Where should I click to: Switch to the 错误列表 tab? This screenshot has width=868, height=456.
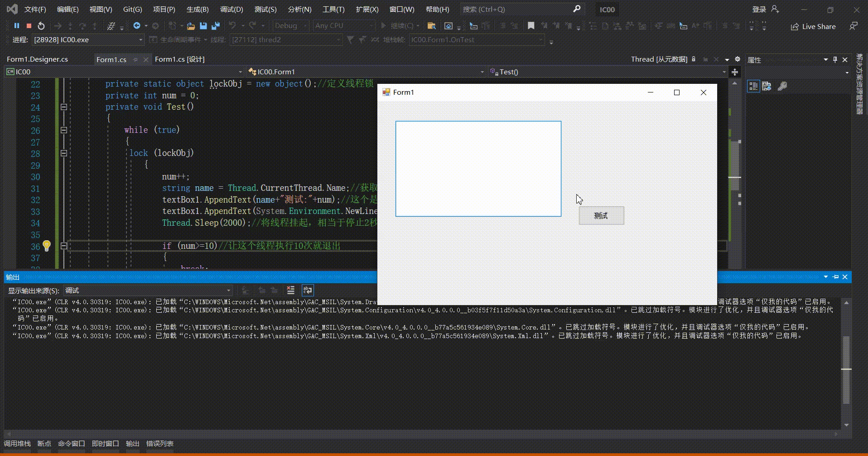coord(160,444)
